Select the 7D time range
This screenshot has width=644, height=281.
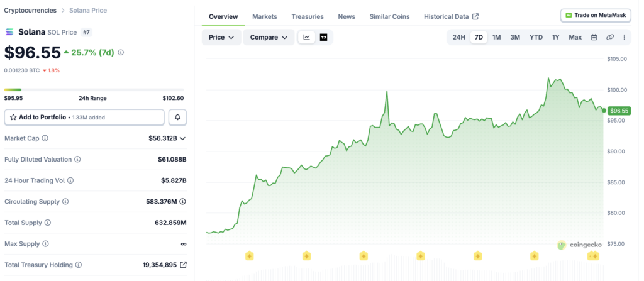pos(479,37)
